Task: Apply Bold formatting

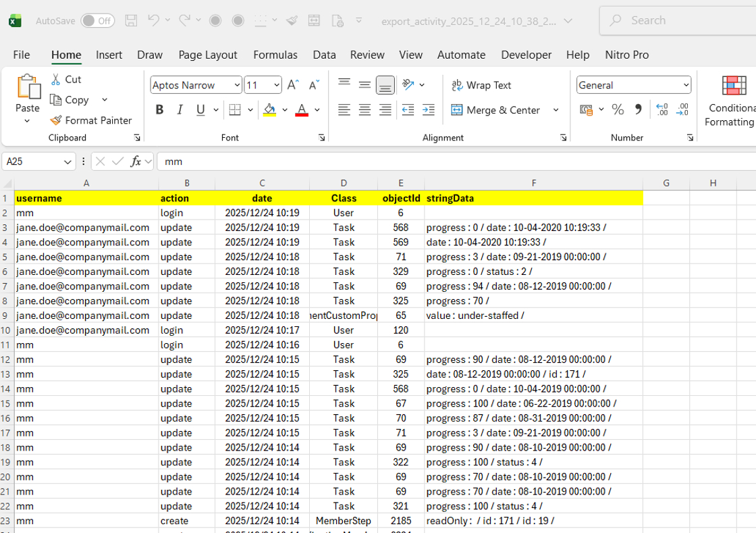Action: click(159, 110)
